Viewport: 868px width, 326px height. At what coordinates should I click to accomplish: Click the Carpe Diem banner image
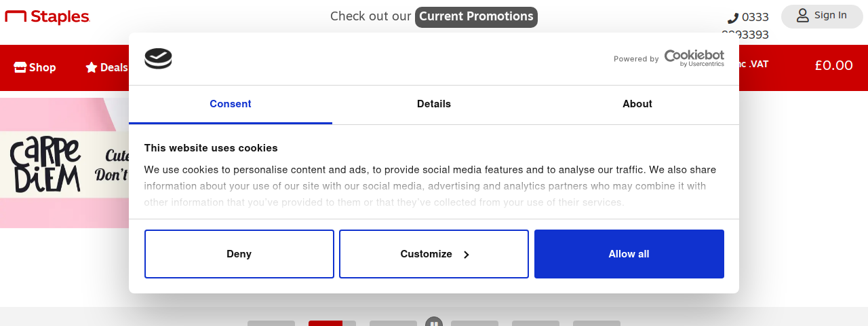pos(64,163)
